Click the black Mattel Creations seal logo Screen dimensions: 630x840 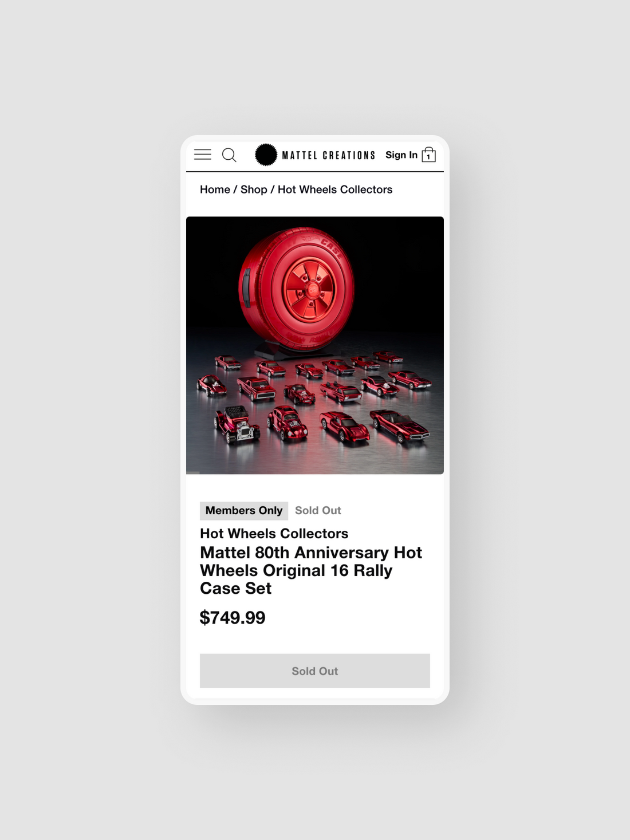coord(266,155)
